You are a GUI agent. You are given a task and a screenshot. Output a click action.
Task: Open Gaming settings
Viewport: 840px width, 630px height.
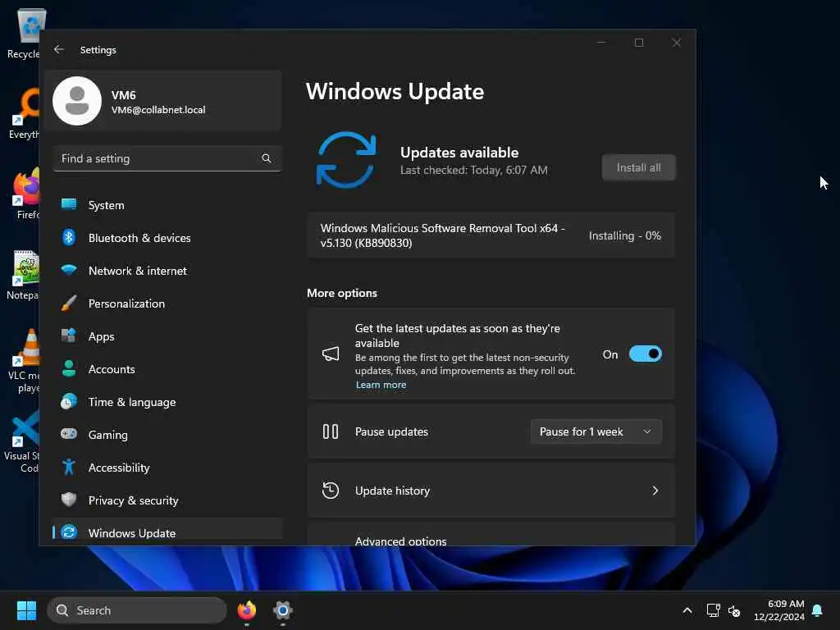(167, 435)
